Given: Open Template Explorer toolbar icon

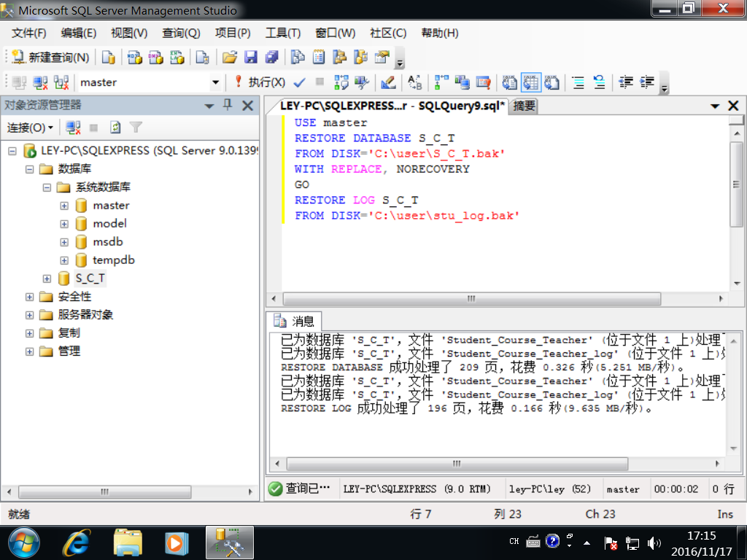Looking at the screenshot, I should tap(360, 57).
